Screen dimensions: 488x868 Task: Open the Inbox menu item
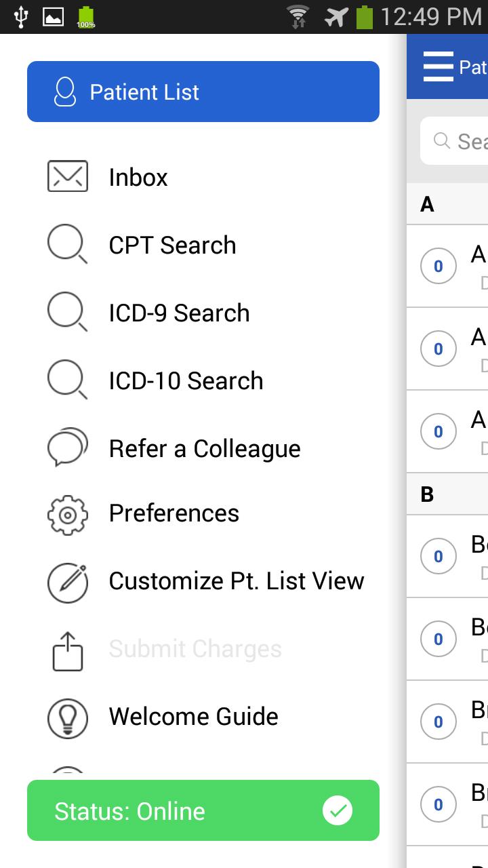[138, 178]
